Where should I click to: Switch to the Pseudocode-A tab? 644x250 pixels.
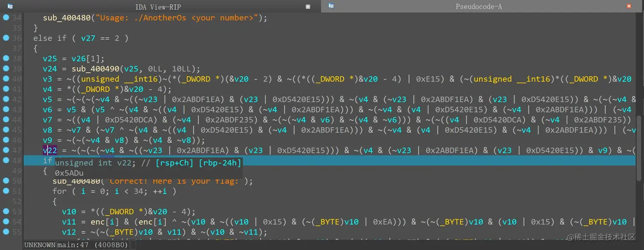[x=478, y=6]
